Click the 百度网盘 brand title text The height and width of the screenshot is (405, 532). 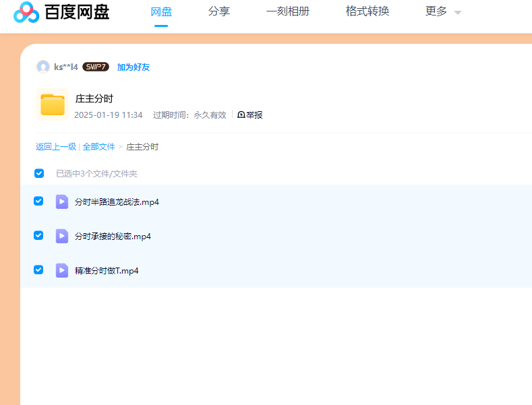(77, 12)
